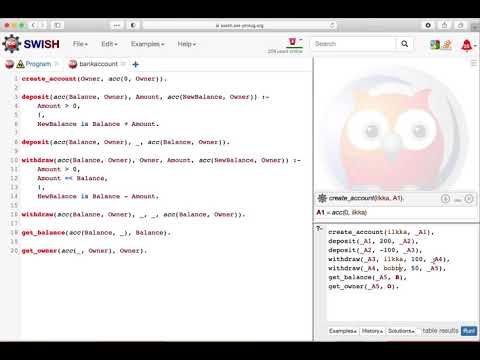Open the browser downloads/settings circle icon

(428, 25)
